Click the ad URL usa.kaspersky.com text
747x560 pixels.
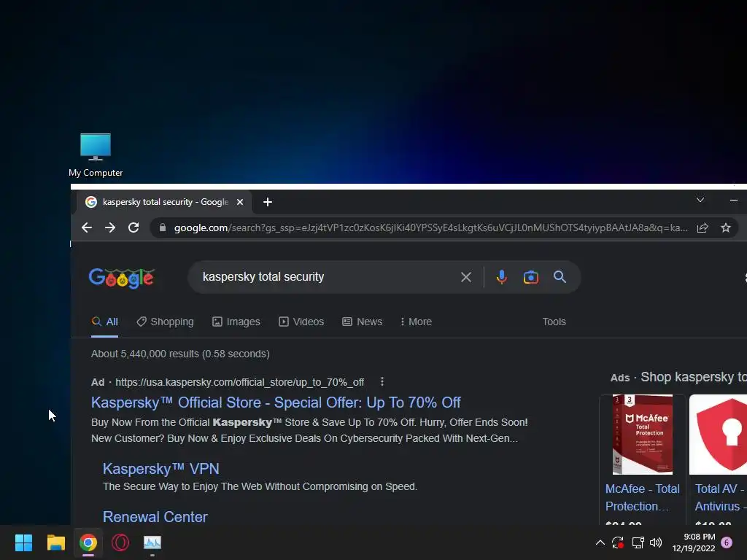click(239, 382)
